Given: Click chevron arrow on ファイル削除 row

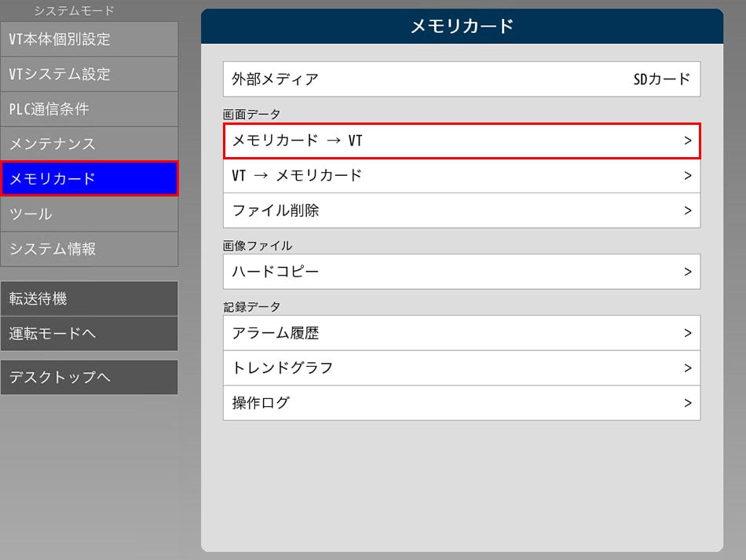Looking at the screenshot, I should point(687,210).
